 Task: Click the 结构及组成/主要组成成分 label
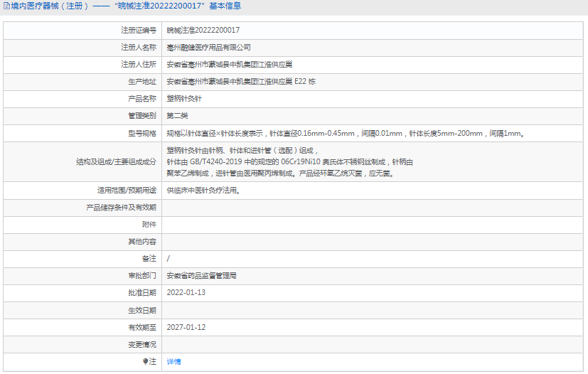pos(117,161)
